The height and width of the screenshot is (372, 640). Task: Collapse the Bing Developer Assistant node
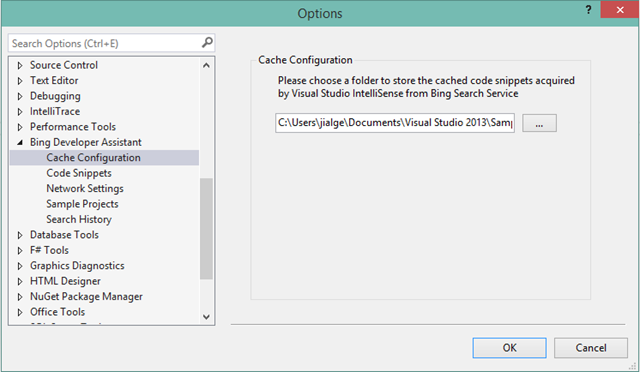click(20, 143)
